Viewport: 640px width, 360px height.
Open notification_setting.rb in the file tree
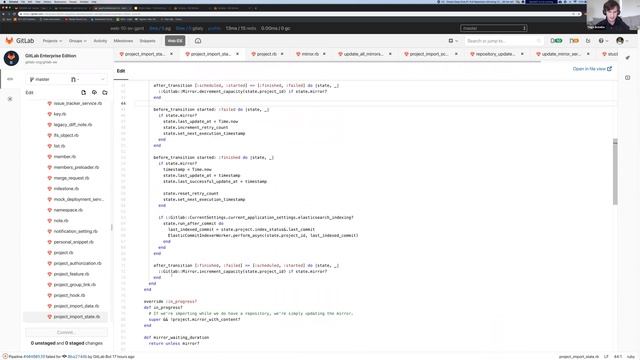76,231
